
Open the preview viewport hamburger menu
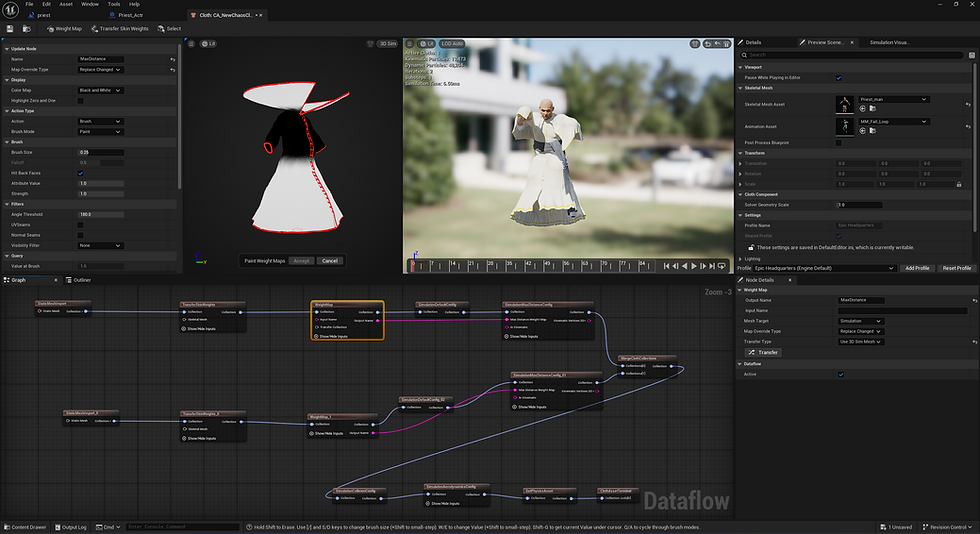[409, 44]
